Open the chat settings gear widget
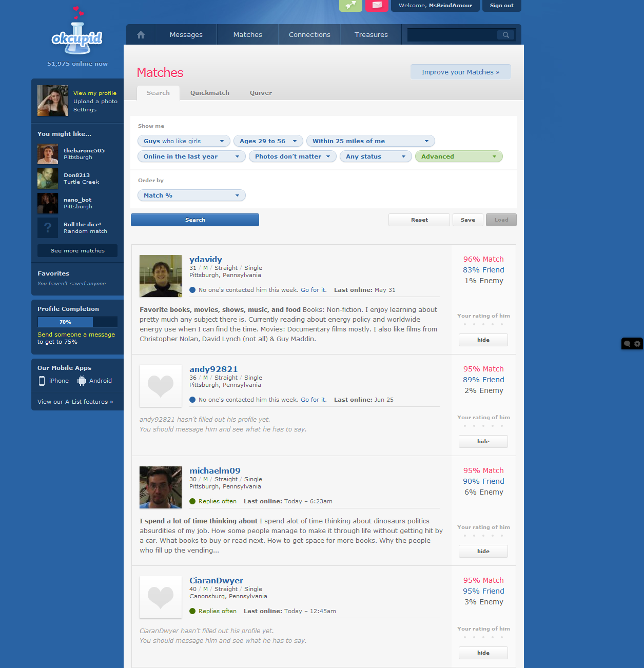Image resolution: width=644 pixels, height=668 pixels. pos(637,344)
